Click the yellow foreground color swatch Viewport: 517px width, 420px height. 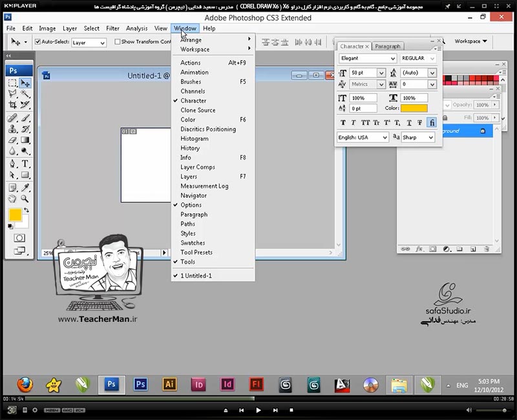15,215
